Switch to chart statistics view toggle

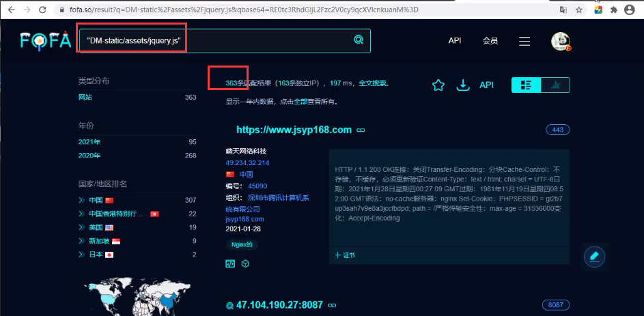[555, 85]
